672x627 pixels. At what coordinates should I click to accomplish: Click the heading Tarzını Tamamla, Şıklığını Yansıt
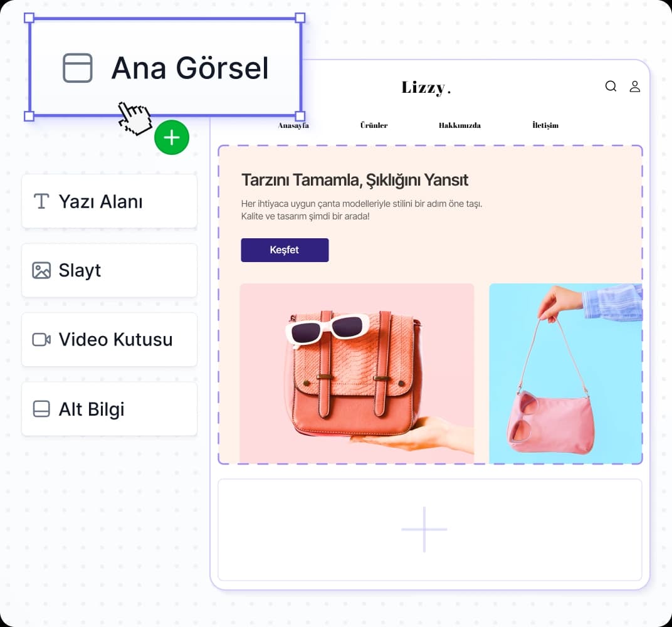pyautogui.click(x=354, y=180)
